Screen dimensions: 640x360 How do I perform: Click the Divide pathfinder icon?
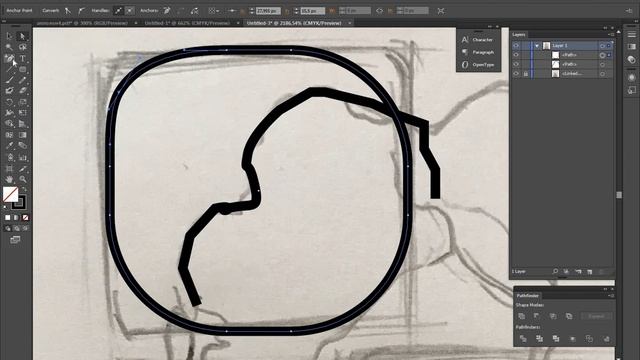point(523,339)
